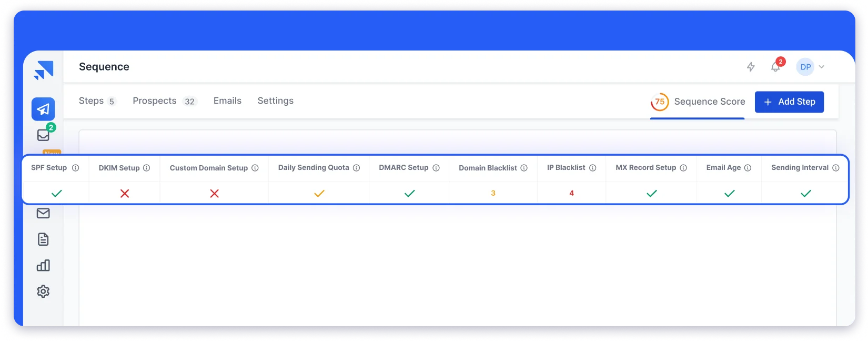Click the Sending Interval column header
This screenshot has height=342, width=868.
point(800,168)
